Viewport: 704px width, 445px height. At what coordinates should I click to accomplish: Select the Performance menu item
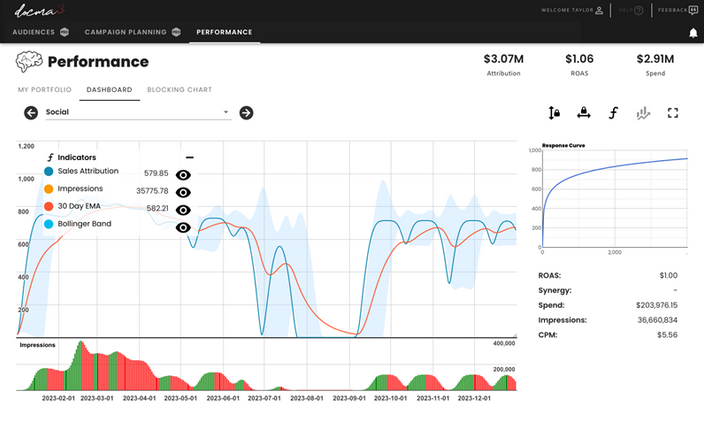[224, 32]
